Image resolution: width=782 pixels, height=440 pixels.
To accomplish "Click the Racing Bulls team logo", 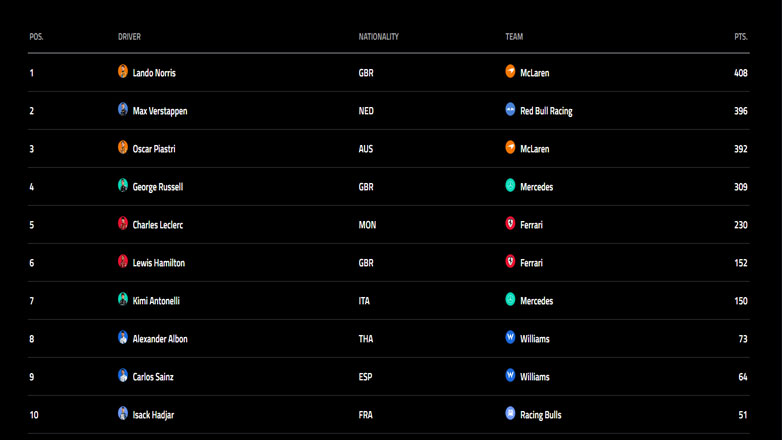I will [510, 414].
